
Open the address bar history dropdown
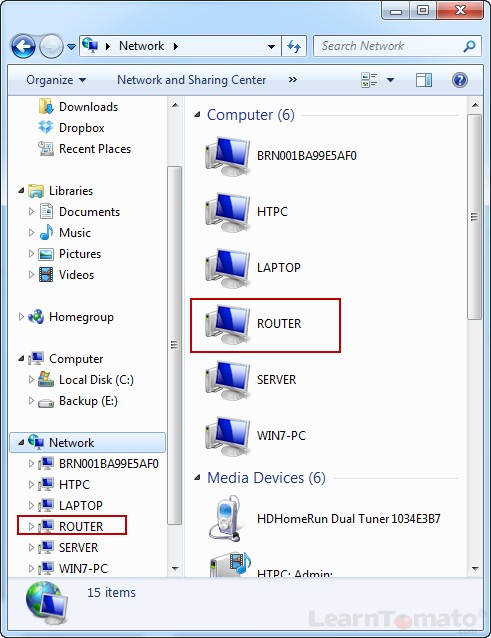tap(271, 46)
